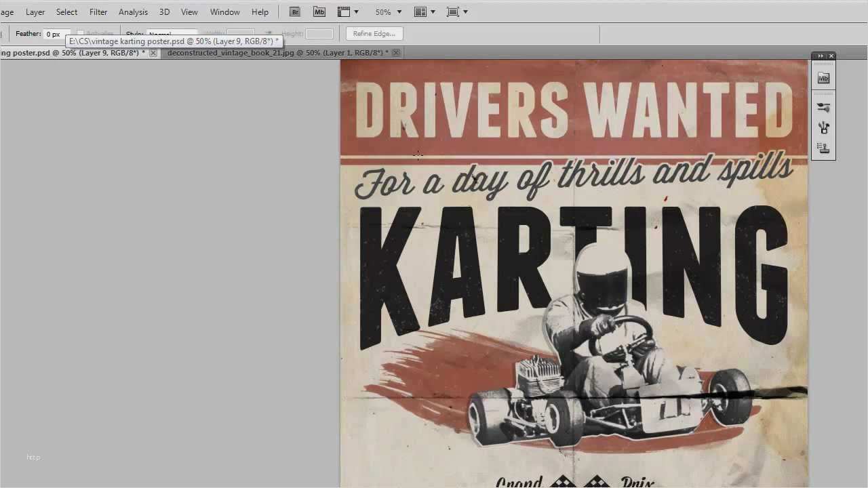The width and height of the screenshot is (868, 488).
Task: Click the Arrange Documents icon
Action: pyautogui.click(x=420, y=12)
